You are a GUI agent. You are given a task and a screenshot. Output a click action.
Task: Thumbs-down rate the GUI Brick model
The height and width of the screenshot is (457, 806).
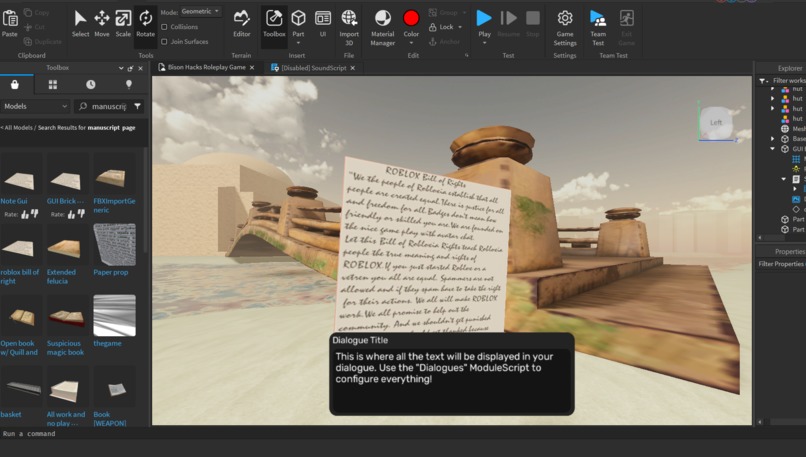[x=81, y=213]
